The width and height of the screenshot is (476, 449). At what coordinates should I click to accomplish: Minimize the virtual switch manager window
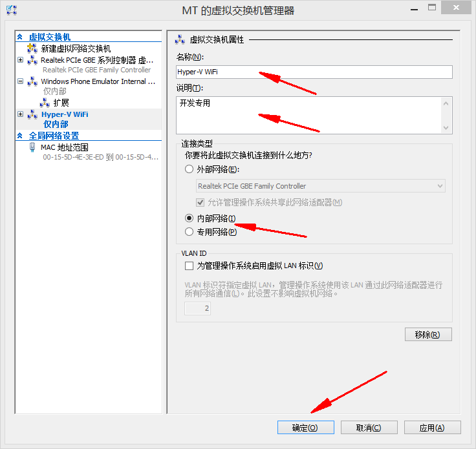click(414, 10)
